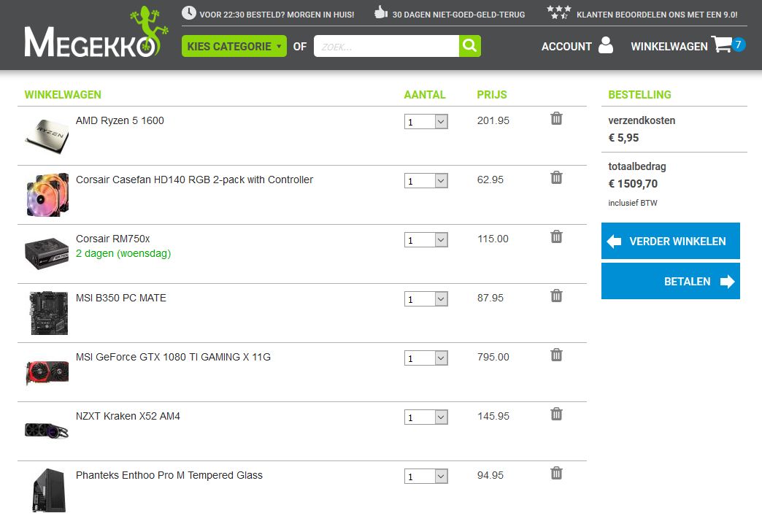This screenshot has height=532, width=762.
Task: Click the account person icon
Action: pos(606,45)
